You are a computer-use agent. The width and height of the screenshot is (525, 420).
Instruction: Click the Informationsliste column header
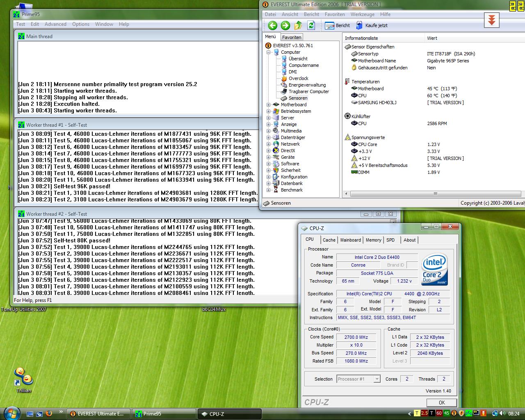point(383,38)
